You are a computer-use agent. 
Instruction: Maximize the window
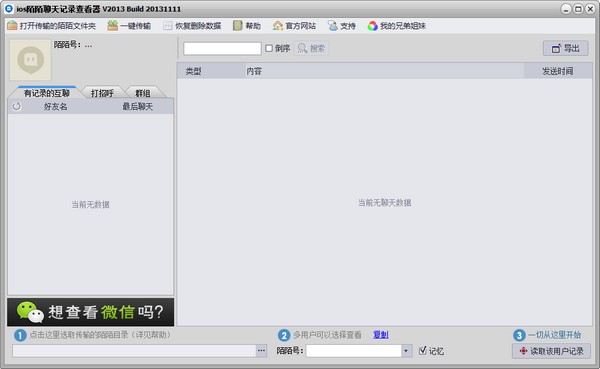[x=578, y=9]
